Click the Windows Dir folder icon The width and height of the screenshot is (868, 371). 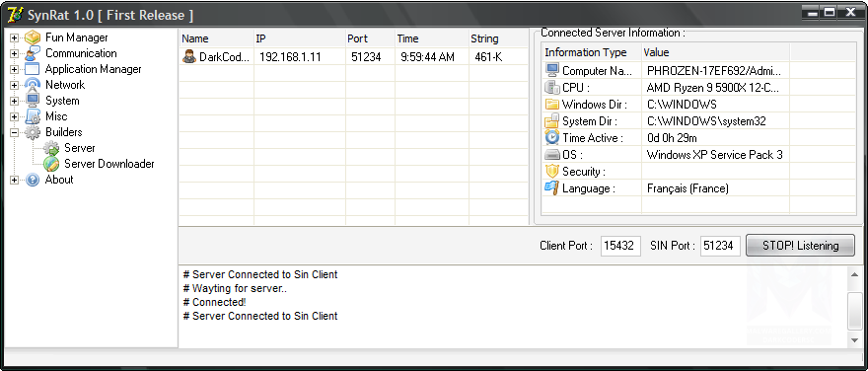[552, 105]
